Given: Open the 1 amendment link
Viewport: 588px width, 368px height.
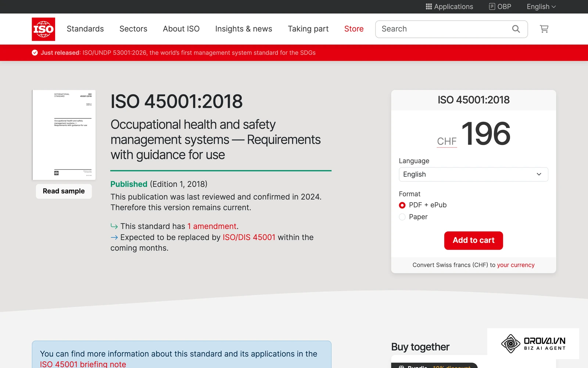Looking at the screenshot, I should [212, 226].
